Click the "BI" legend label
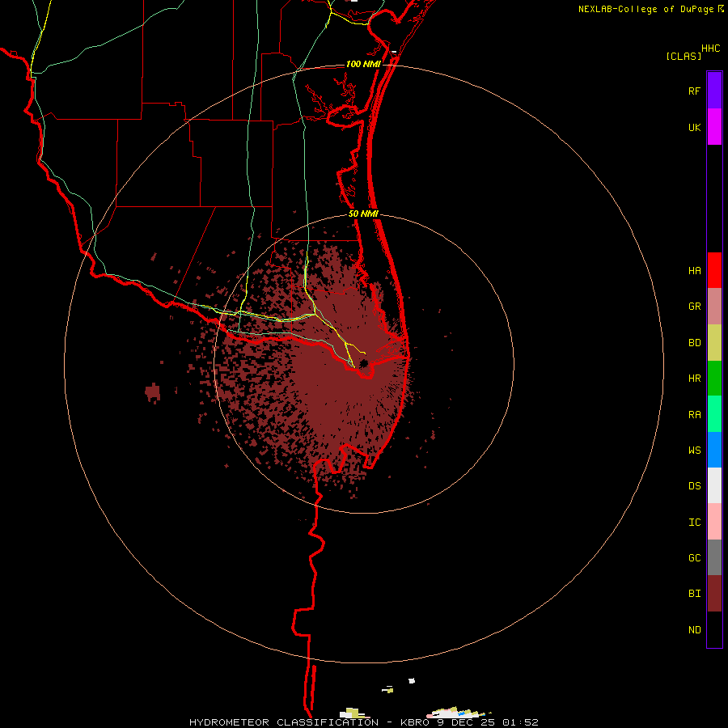 tap(694, 594)
